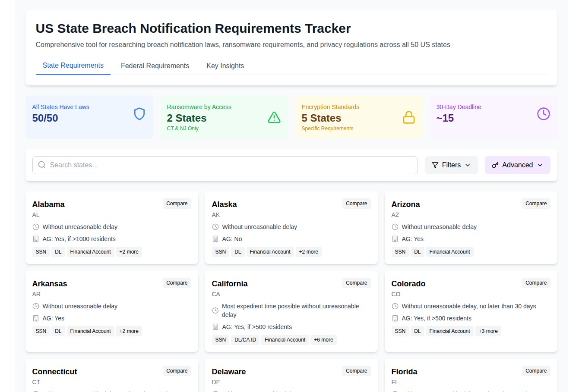The width and height of the screenshot is (579, 392).
Task: Open the Key Insights tab
Action: point(225,66)
